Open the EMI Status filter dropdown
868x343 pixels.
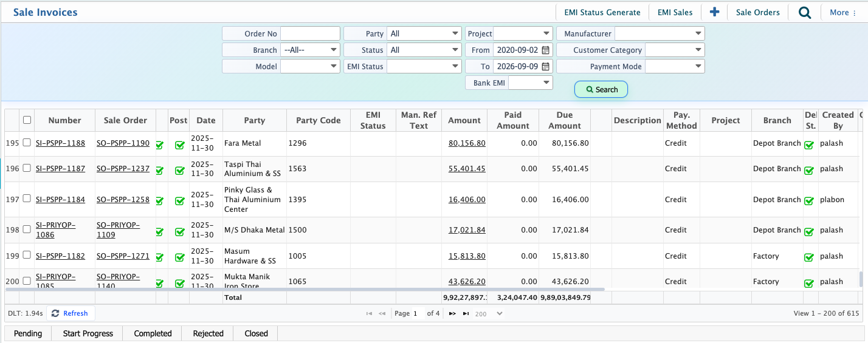[x=424, y=67]
